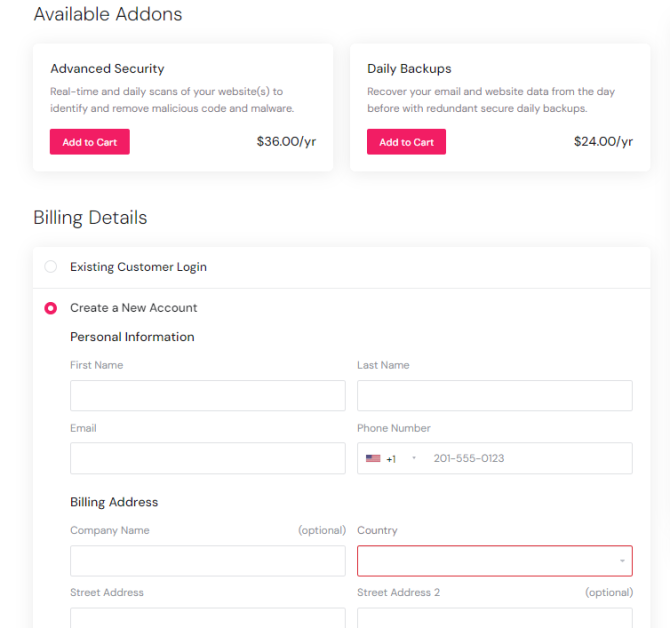Select the Company Name input box
This screenshot has width=670, height=628.
[x=207, y=561]
